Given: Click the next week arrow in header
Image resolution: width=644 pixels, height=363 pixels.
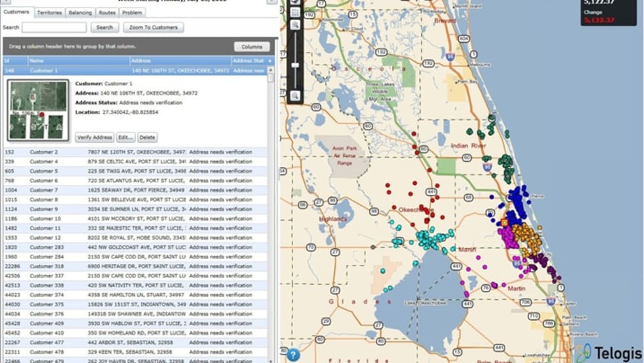Looking at the screenshot, I should coord(271,2).
